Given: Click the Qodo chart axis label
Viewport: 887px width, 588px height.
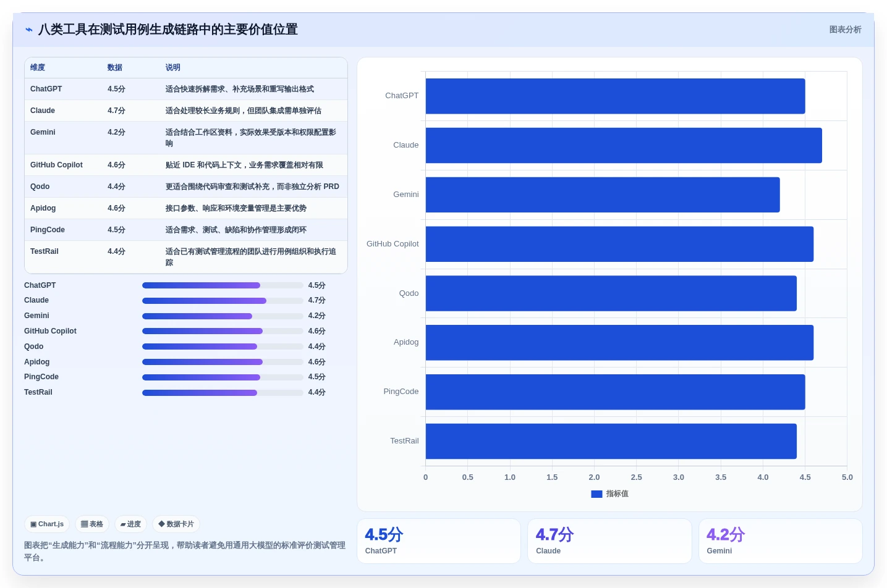Looking at the screenshot, I should (x=409, y=293).
